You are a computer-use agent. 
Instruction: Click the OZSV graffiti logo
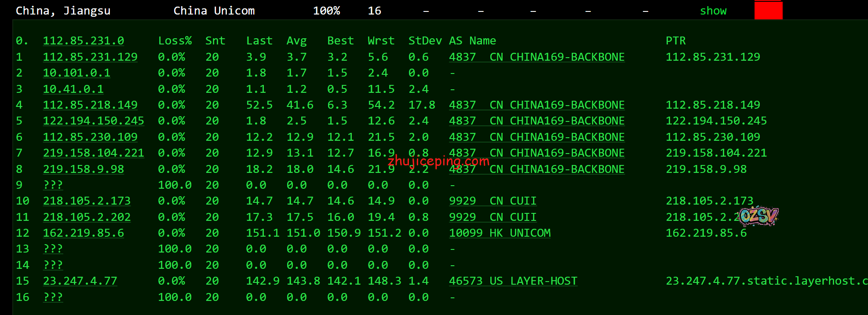(x=759, y=216)
